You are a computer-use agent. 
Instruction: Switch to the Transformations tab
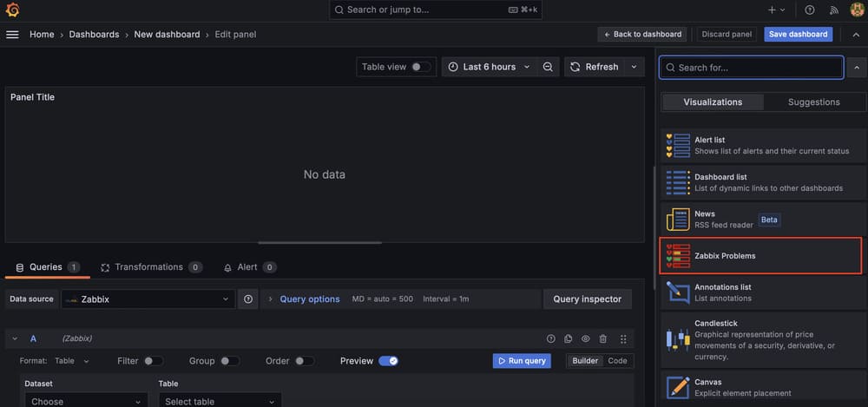tap(152, 267)
